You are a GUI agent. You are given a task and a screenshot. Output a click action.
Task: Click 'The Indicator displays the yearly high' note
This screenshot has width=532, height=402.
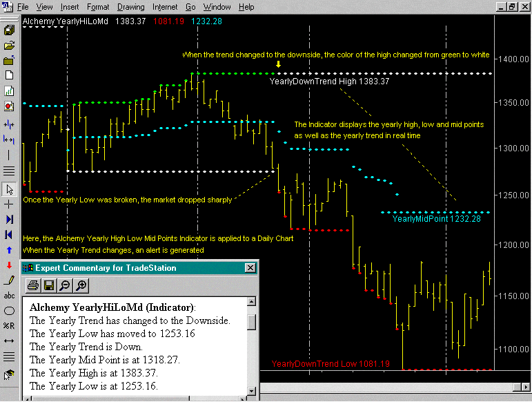[x=388, y=130]
